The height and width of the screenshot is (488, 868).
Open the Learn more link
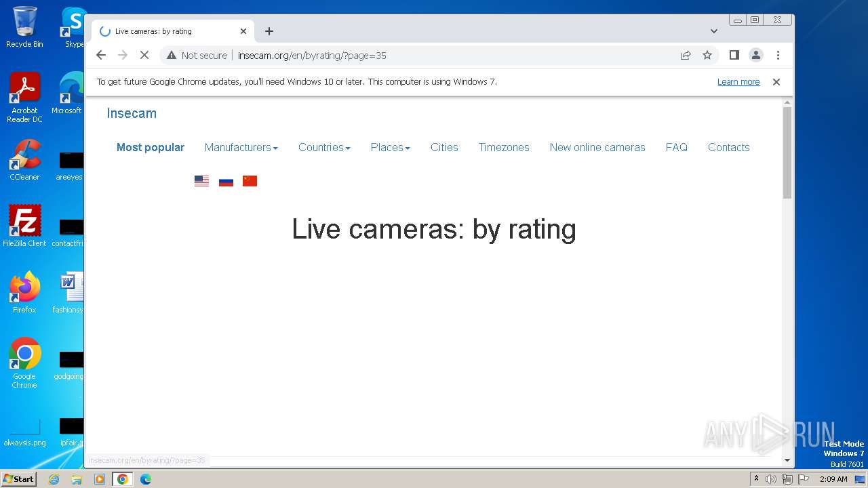738,82
